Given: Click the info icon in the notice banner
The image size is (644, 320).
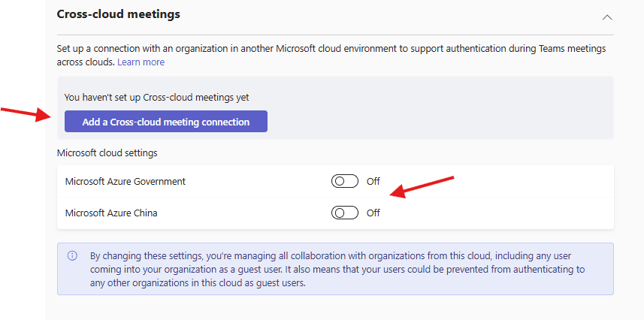Looking at the screenshot, I should coord(73,255).
